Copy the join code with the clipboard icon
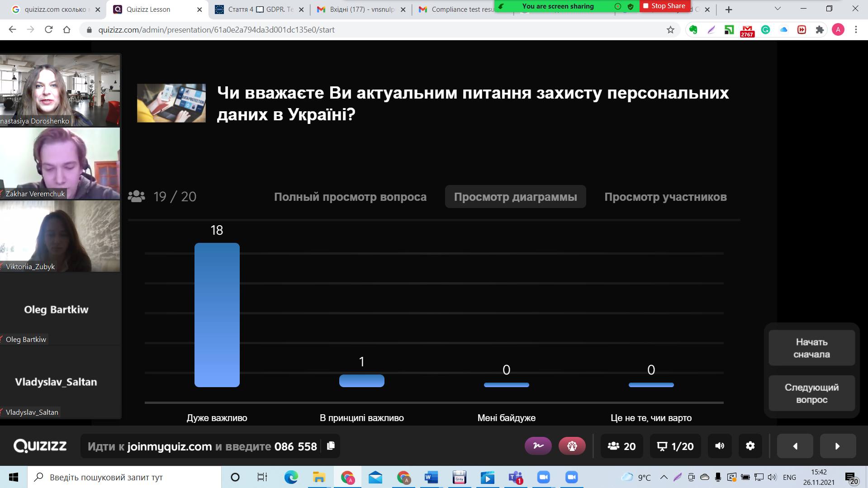The image size is (868, 488). click(331, 446)
